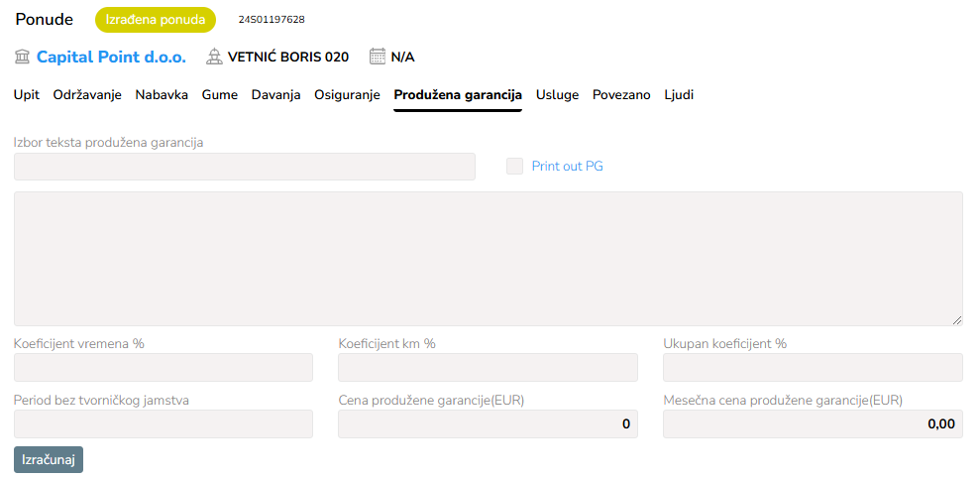This screenshot has width=980, height=478.
Task: Go to the Nabavka tab
Action: click(162, 95)
